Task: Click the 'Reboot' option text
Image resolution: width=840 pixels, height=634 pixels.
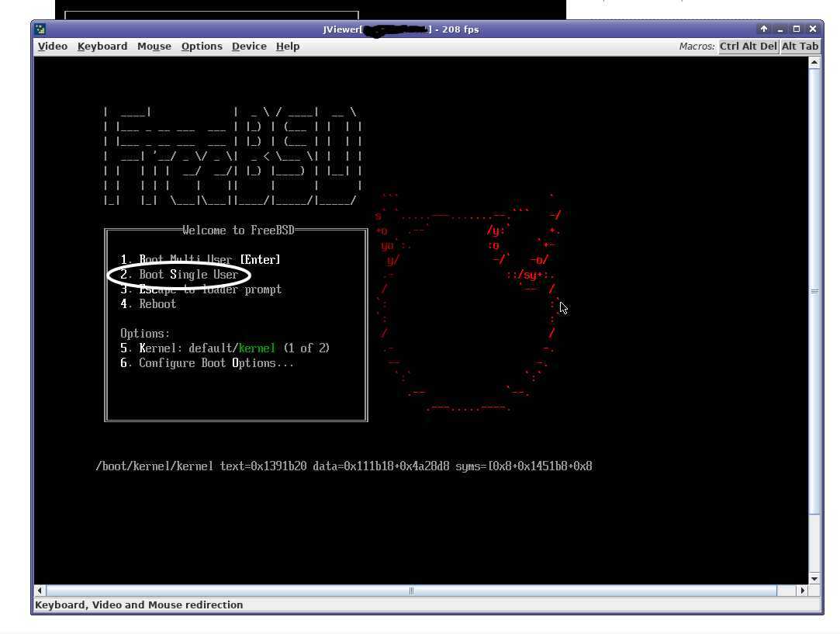Action: click(157, 304)
